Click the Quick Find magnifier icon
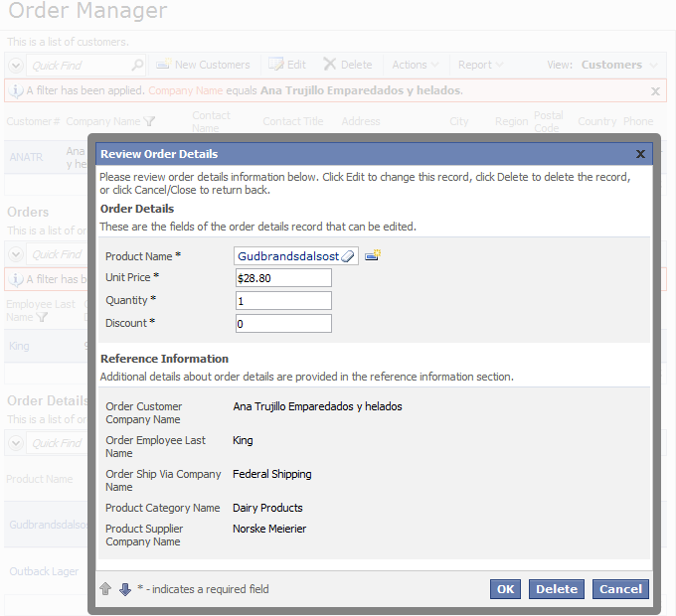The image size is (676, 616). 137,65
